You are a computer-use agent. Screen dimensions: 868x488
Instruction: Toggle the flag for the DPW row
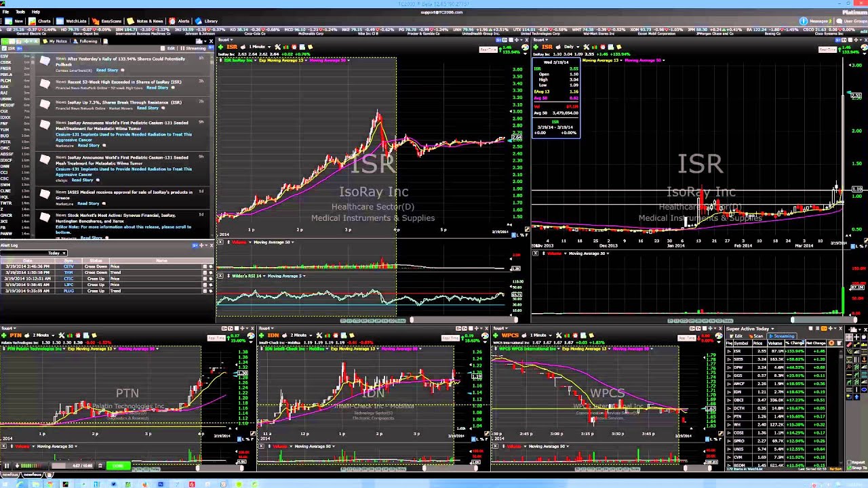coord(729,367)
